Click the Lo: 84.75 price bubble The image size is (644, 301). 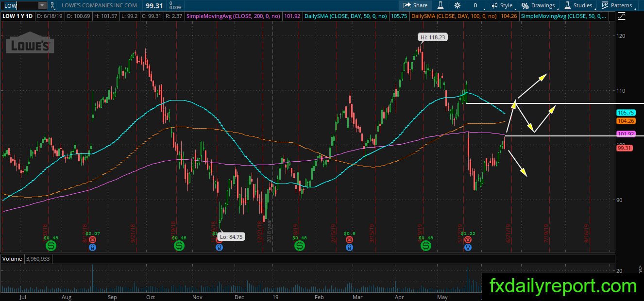(230, 237)
